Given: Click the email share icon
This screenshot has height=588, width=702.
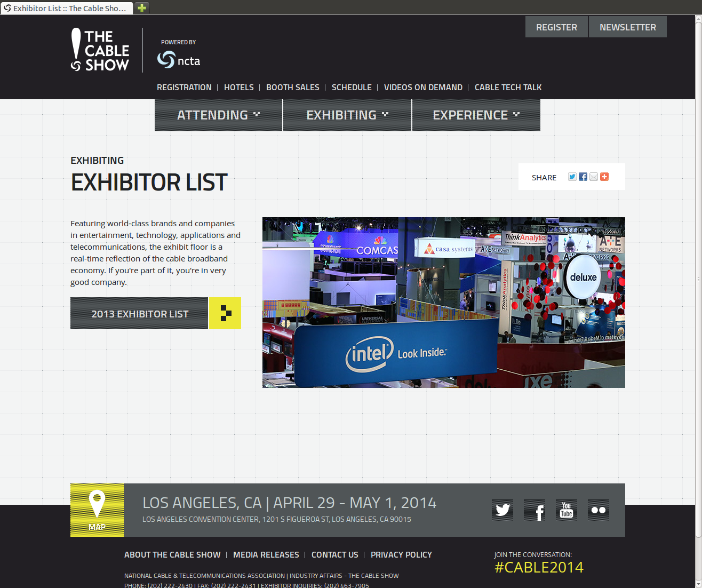Looking at the screenshot, I should coord(594,177).
